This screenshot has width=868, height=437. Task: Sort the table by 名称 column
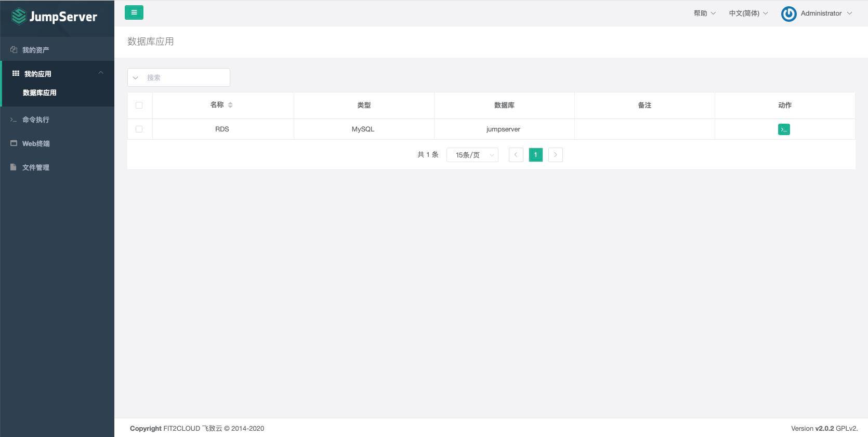[230, 105]
